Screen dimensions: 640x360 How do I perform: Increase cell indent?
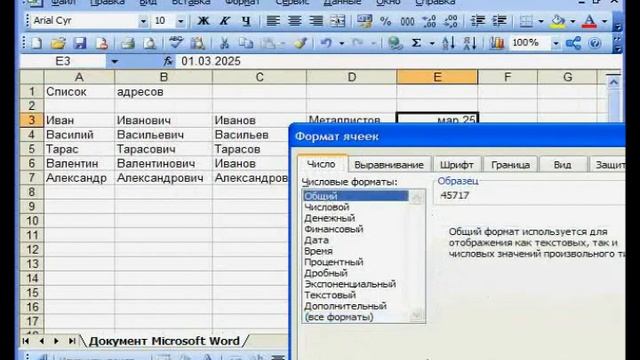tap(499, 21)
